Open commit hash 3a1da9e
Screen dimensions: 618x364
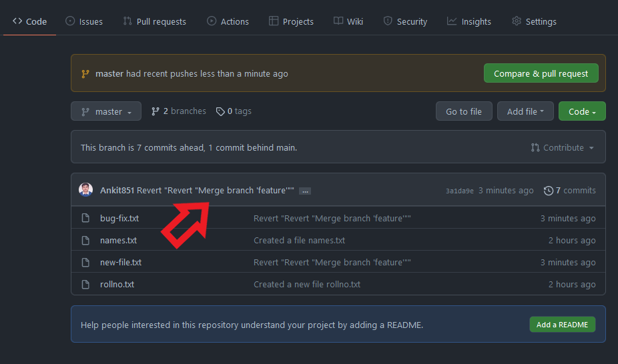click(460, 191)
